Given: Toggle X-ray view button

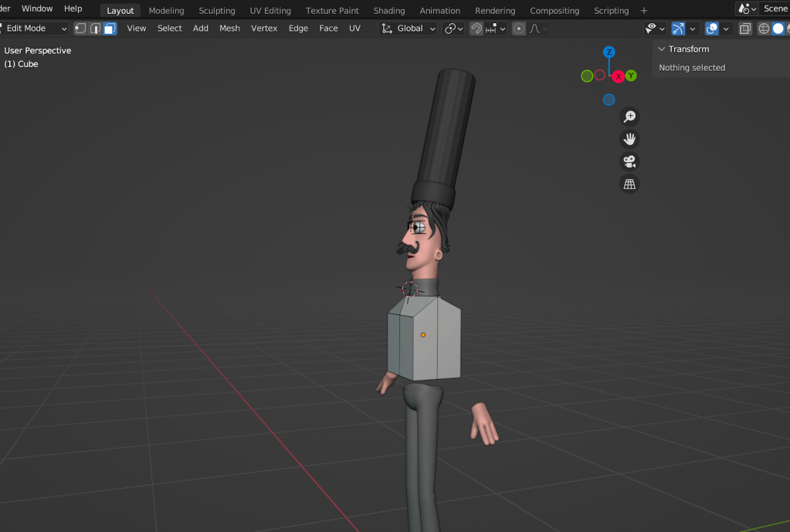Looking at the screenshot, I should 745,29.
